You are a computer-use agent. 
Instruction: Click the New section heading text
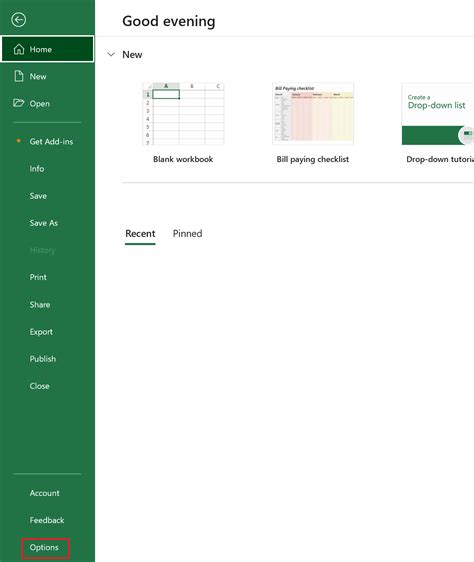132,54
